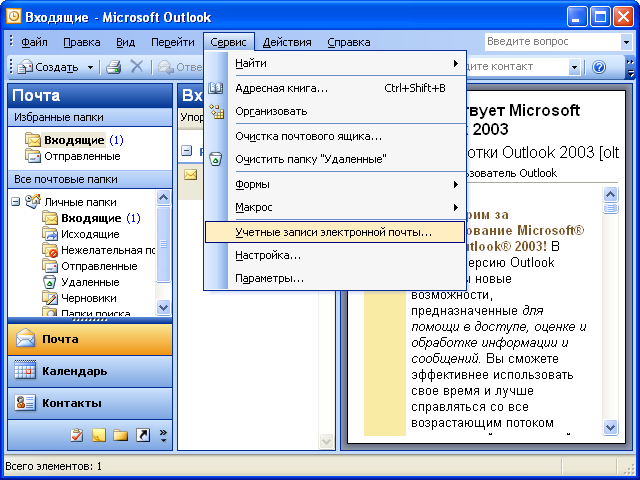Click the Address Book icon in menu
This screenshot has height=480, width=640.
pyautogui.click(x=216, y=88)
